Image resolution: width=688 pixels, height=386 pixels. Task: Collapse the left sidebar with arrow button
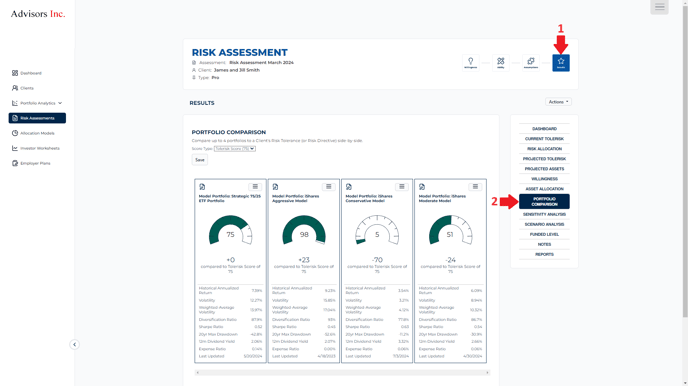[x=74, y=344]
